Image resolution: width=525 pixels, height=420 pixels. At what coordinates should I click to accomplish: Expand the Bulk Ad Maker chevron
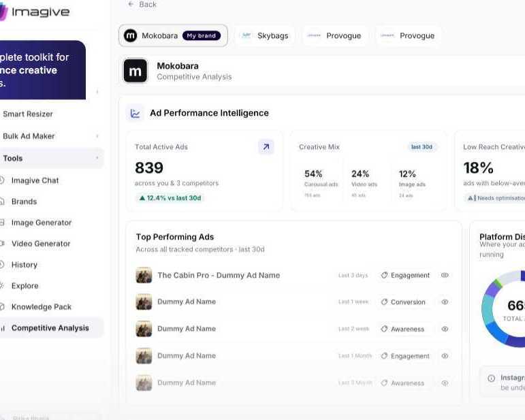click(x=97, y=136)
